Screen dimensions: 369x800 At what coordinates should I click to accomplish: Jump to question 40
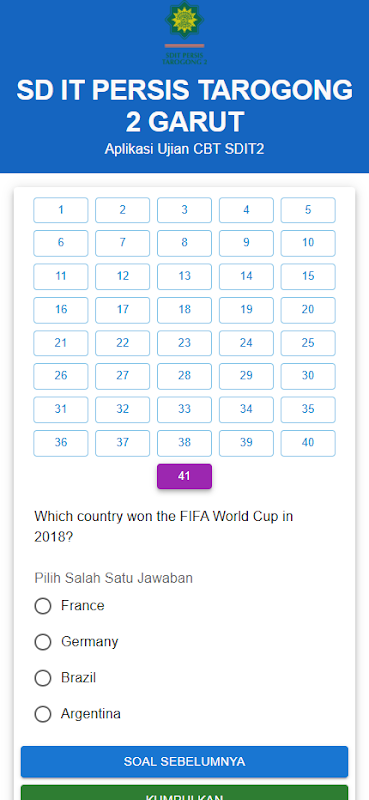[x=308, y=443]
